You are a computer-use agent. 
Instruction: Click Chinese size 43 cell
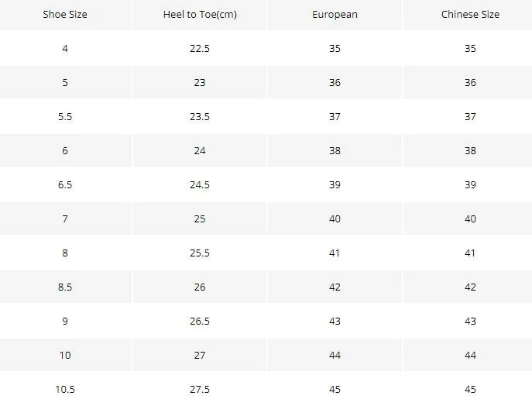click(x=470, y=322)
